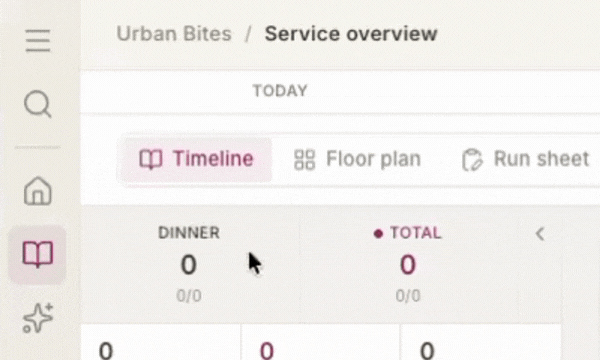
Task: Open the Run sheet tab
Action: 526,159
